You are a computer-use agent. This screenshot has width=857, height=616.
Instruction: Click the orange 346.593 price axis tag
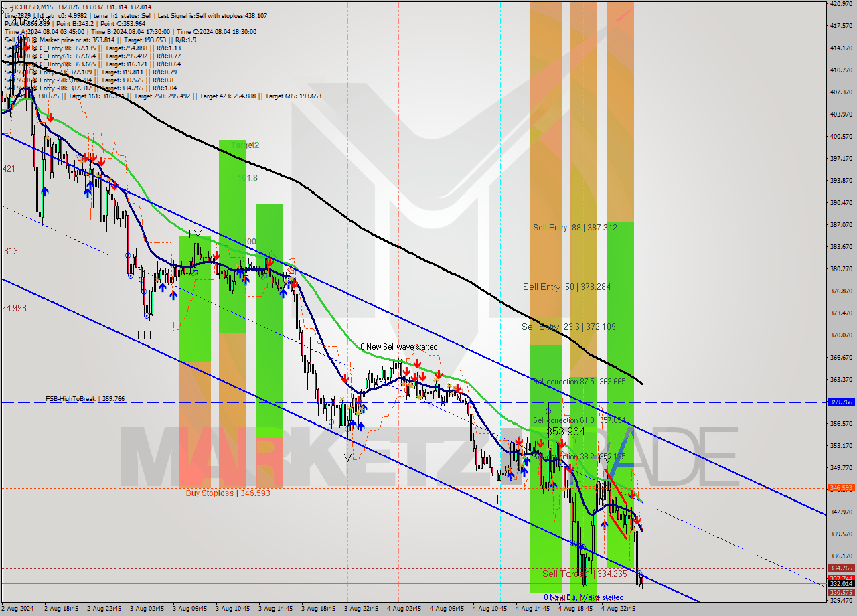[x=841, y=488]
